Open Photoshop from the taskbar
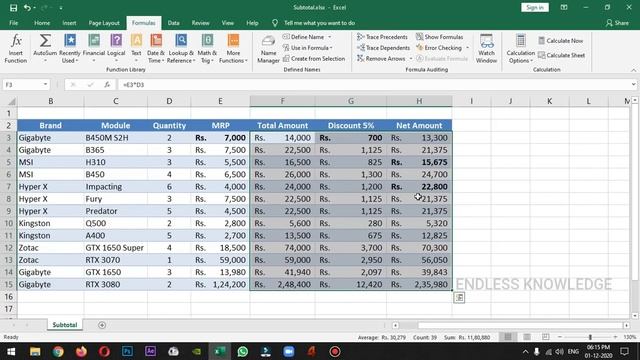 (x=127, y=351)
